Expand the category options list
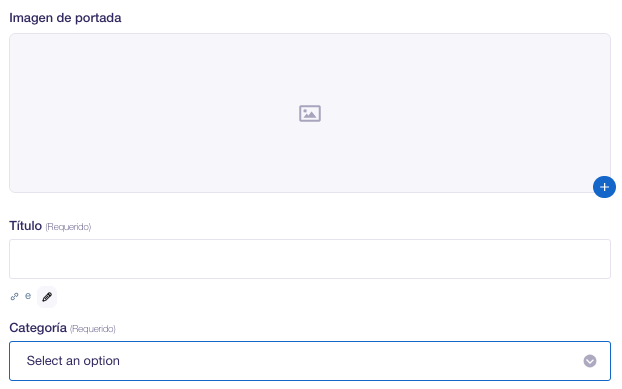The image size is (622, 389). pyautogui.click(x=310, y=361)
